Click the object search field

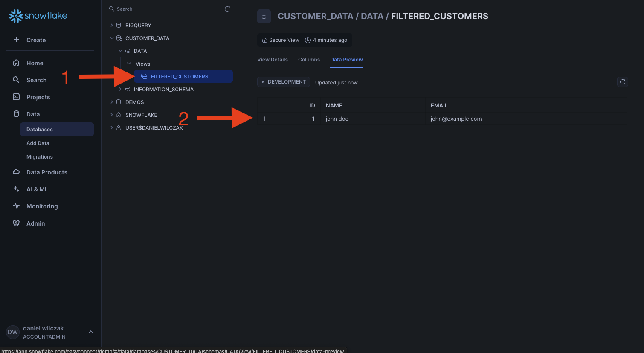[166, 9]
